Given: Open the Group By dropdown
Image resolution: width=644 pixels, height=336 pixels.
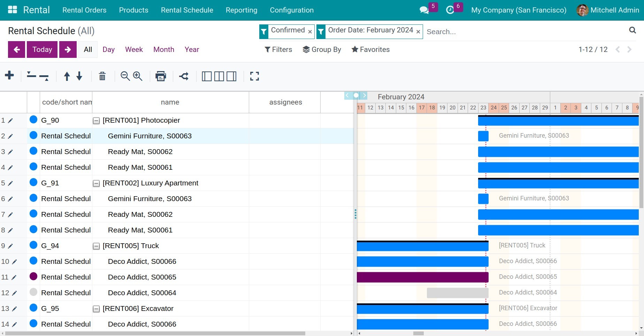Looking at the screenshot, I should point(322,49).
